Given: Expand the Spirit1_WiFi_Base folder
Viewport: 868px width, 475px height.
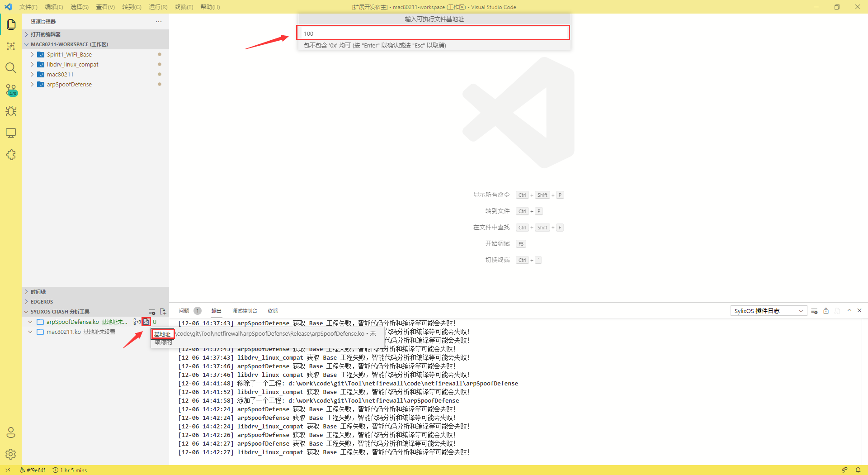Looking at the screenshot, I should click(95, 54).
